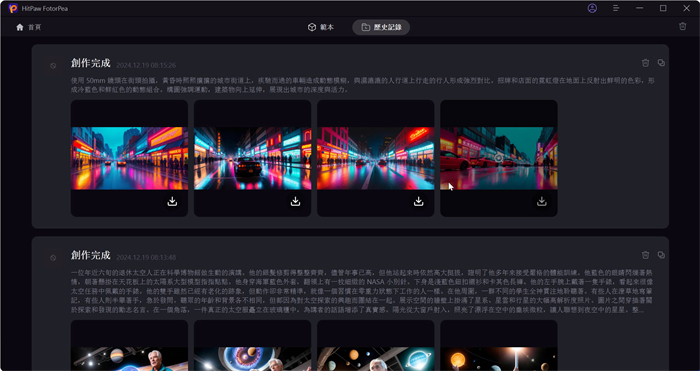Download the third neon street image
Screen dimensions: 700x371
pyautogui.click(x=419, y=202)
